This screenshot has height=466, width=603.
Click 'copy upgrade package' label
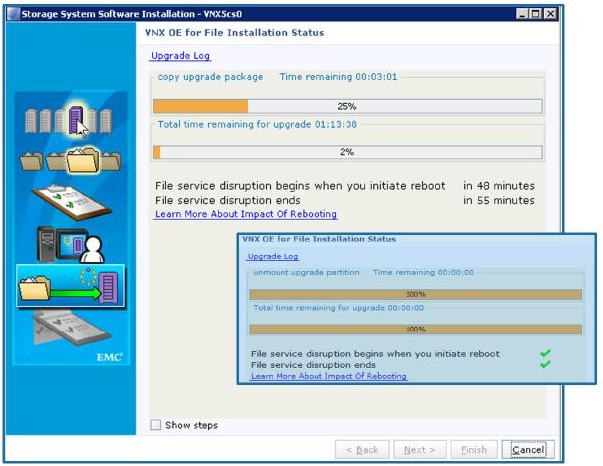pos(210,77)
